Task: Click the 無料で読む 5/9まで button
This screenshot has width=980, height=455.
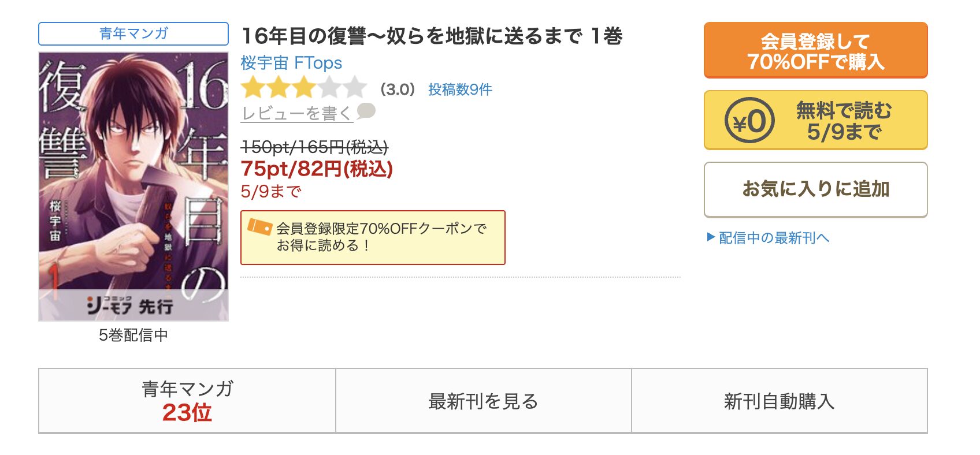Action: [x=815, y=120]
